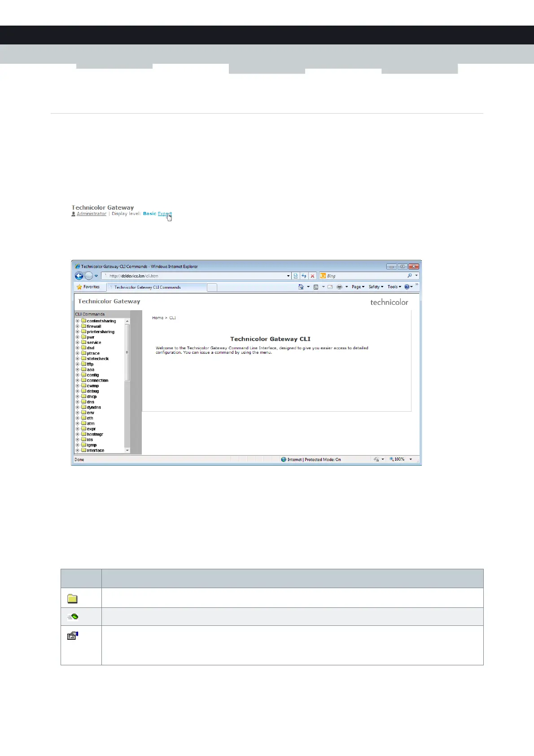Switch display level to Expert
534x756 pixels.
click(165, 214)
